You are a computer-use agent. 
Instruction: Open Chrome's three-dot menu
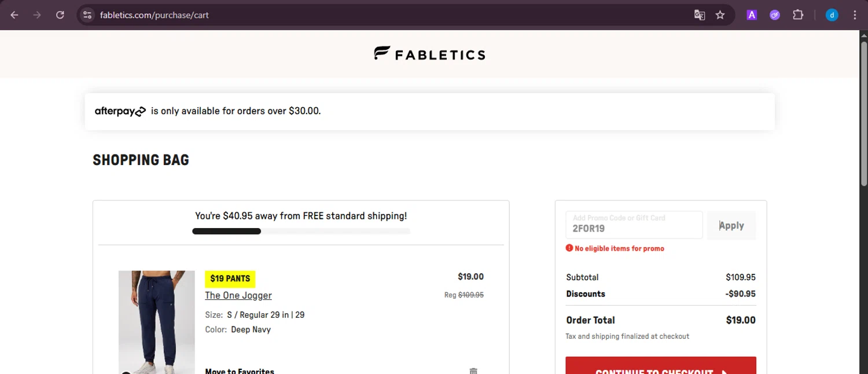855,15
